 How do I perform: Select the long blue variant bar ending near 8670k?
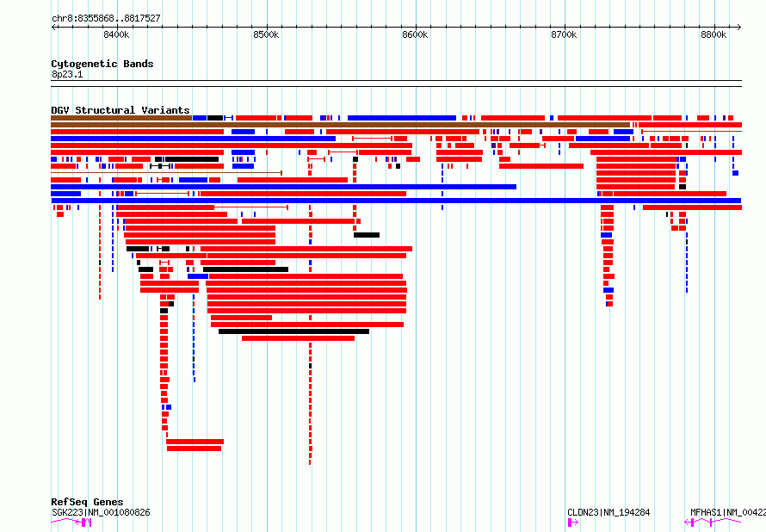(284, 187)
